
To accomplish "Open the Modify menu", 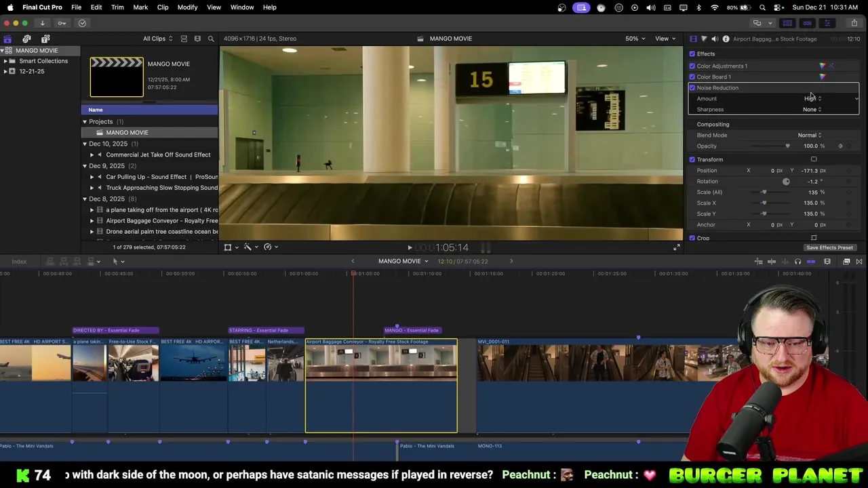I will pyautogui.click(x=187, y=7).
